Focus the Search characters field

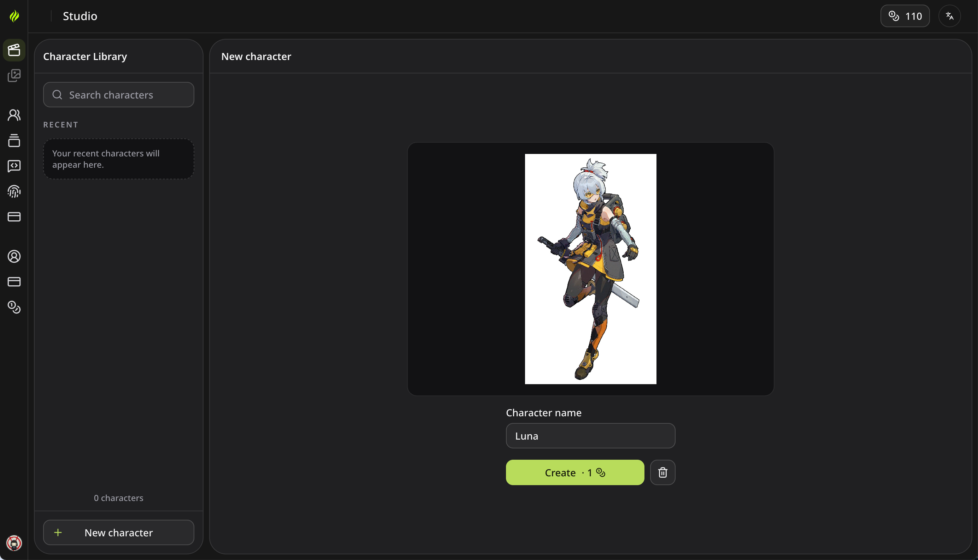(x=119, y=95)
